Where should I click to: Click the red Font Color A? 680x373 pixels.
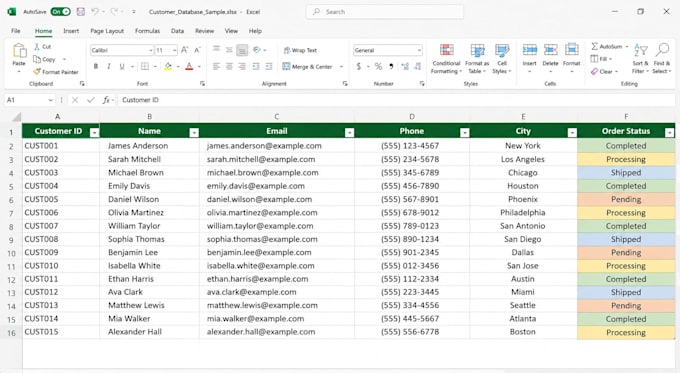[189, 66]
